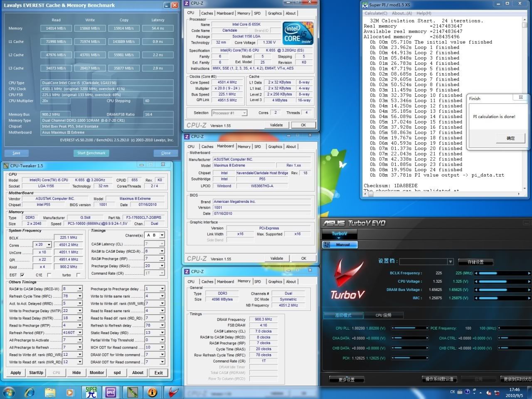Click the TurboV profile name input field
532x399 pixels.
[x=423, y=261]
